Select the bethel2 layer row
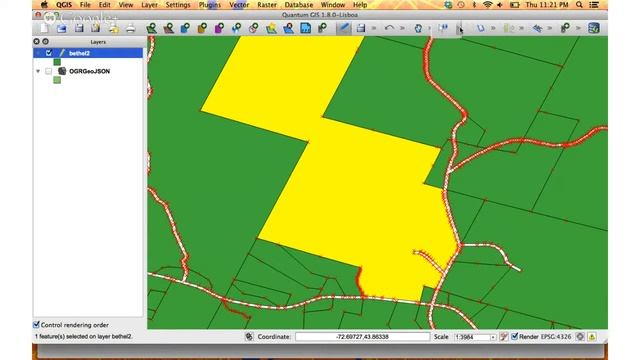 point(88,53)
